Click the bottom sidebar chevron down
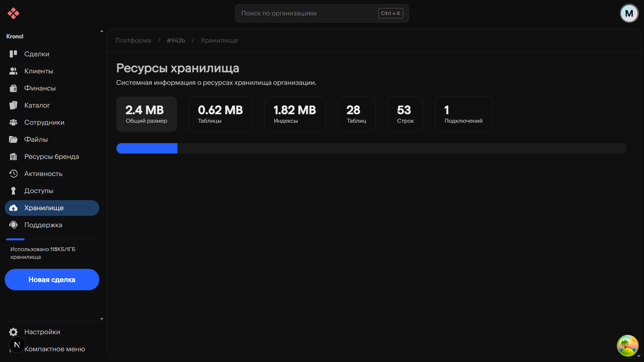This screenshot has width=644, height=362. [x=102, y=319]
